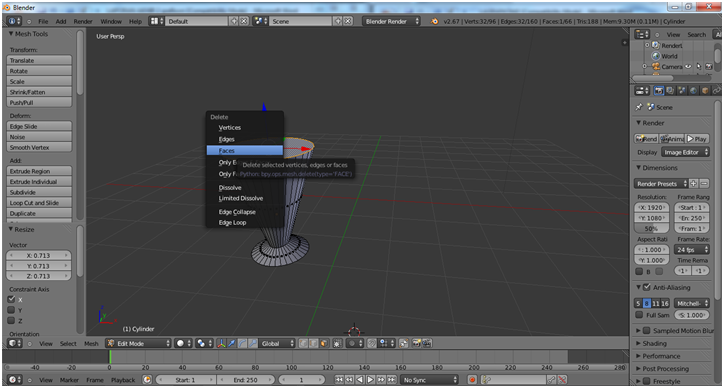The width and height of the screenshot is (722, 386).
Task: Enable the Freestyle checkbox
Action: pos(646,381)
